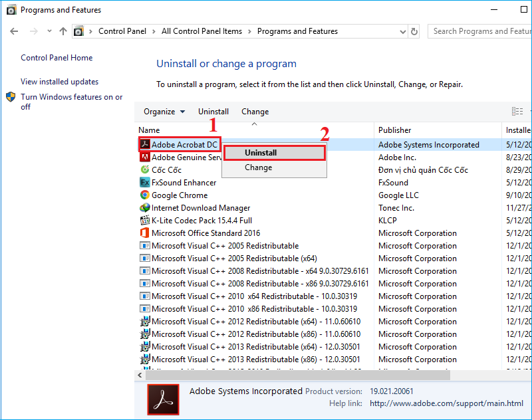The height and width of the screenshot is (420, 532).
Task: Go up one folder level arrow
Action: pyautogui.click(x=63, y=31)
